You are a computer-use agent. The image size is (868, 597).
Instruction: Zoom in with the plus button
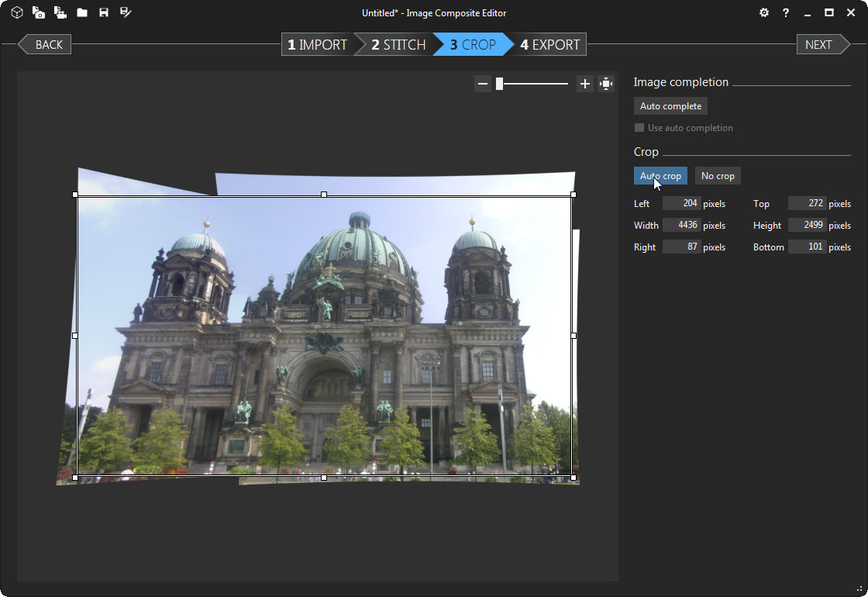[x=584, y=84]
